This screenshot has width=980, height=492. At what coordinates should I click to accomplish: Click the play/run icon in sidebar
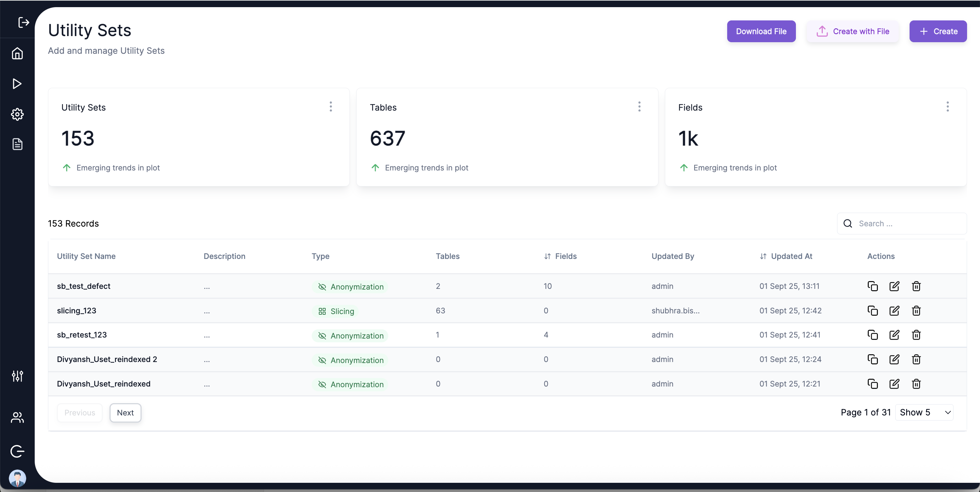(17, 84)
